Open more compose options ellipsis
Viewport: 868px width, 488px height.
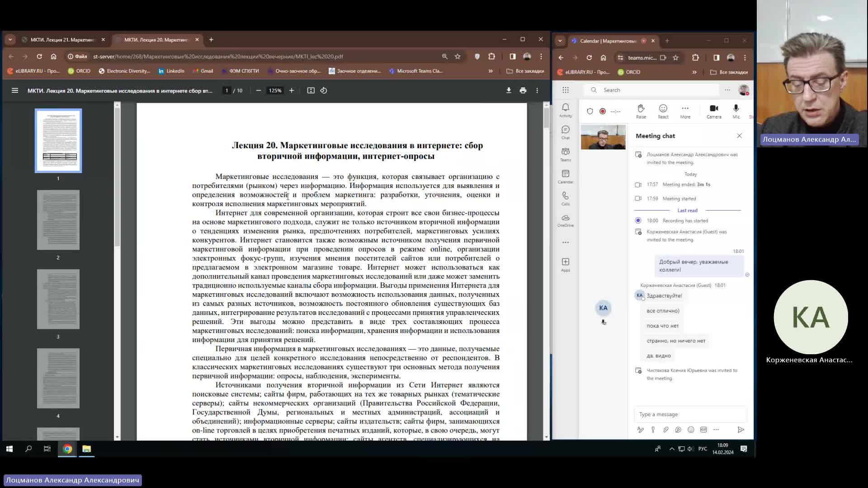[716, 430]
